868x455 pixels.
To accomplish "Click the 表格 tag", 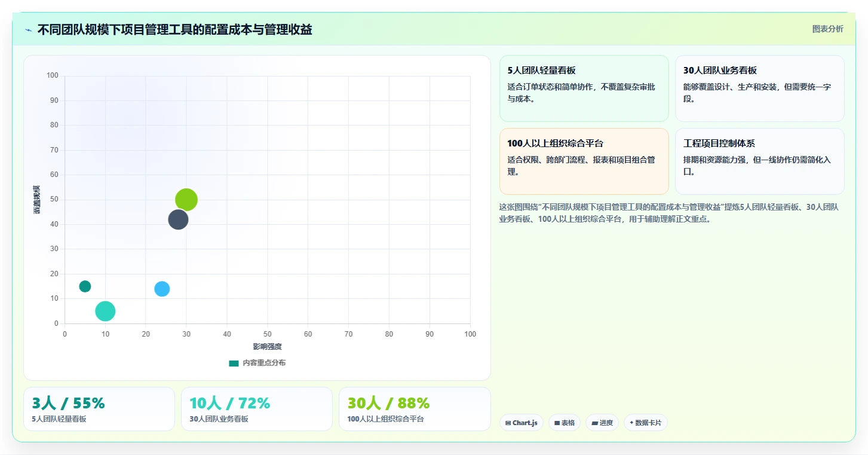I will tap(564, 423).
